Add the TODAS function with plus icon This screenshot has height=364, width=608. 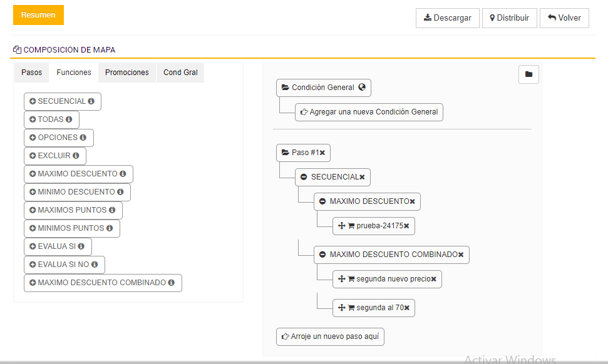(33, 119)
